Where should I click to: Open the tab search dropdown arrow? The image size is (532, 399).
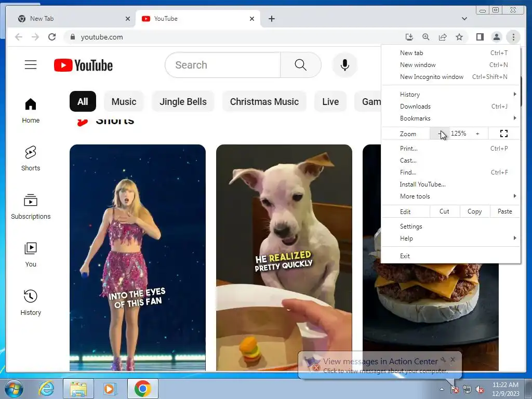(464, 19)
